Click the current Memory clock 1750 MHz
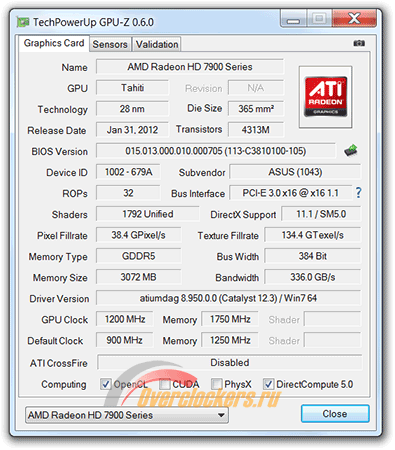The height and width of the screenshot is (450, 395). click(x=230, y=319)
